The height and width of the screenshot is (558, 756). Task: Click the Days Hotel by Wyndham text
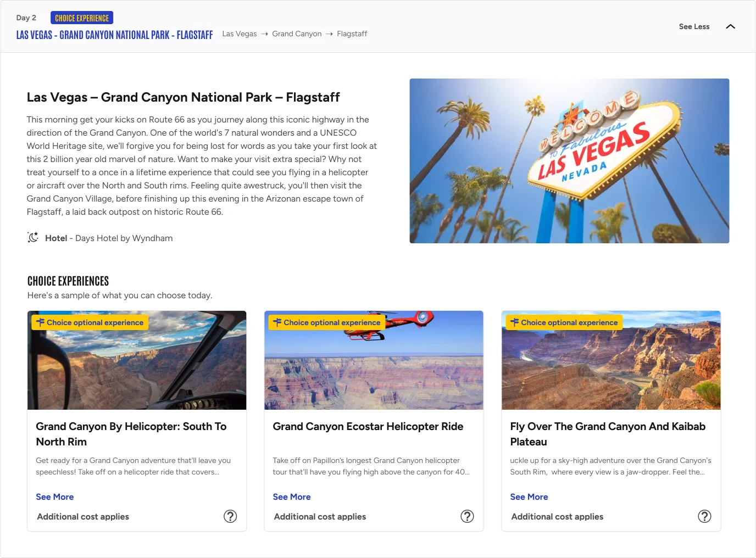(x=124, y=238)
